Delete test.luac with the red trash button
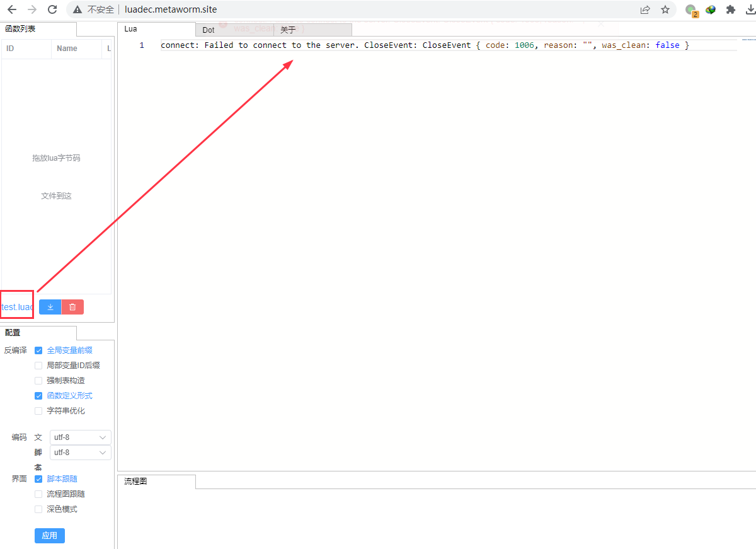 click(x=72, y=307)
